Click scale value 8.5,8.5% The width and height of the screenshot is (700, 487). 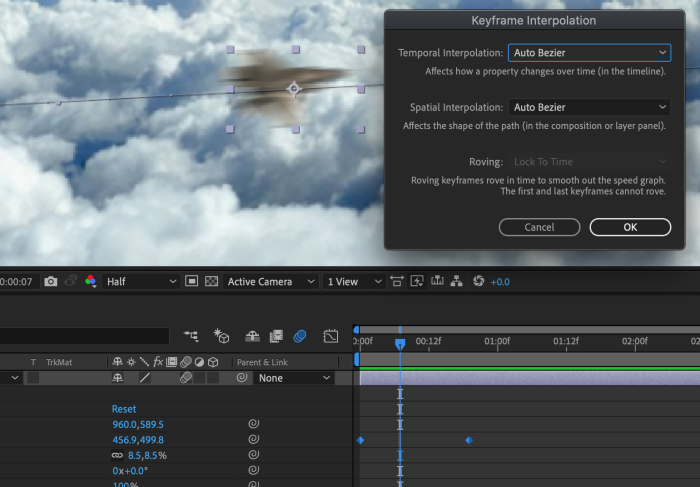(147, 455)
